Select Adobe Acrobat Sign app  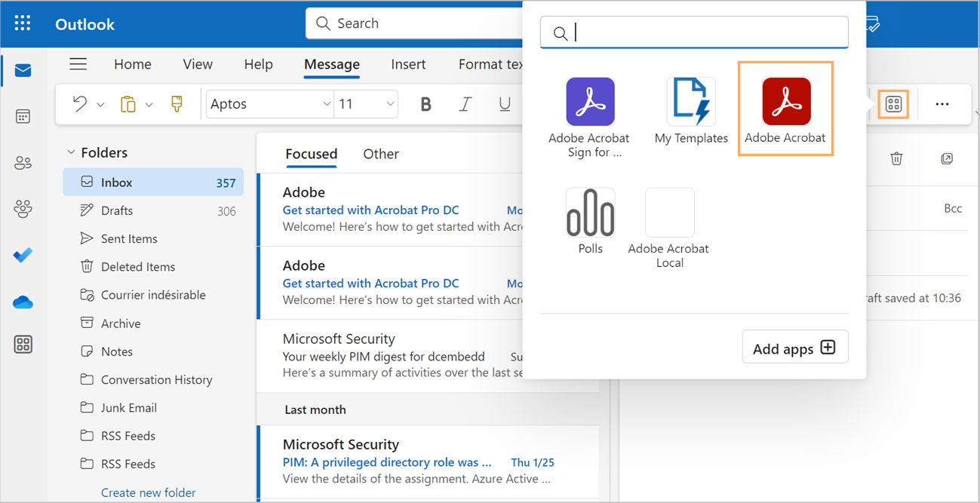click(x=590, y=100)
